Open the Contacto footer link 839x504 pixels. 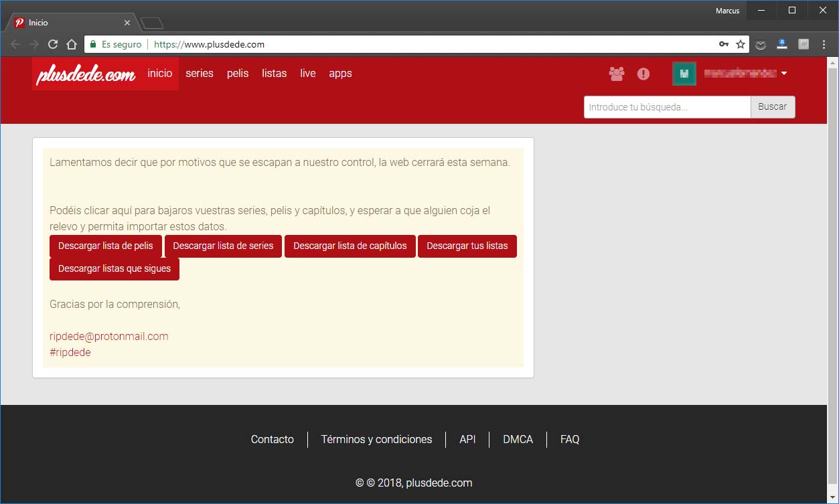pos(273,439)
